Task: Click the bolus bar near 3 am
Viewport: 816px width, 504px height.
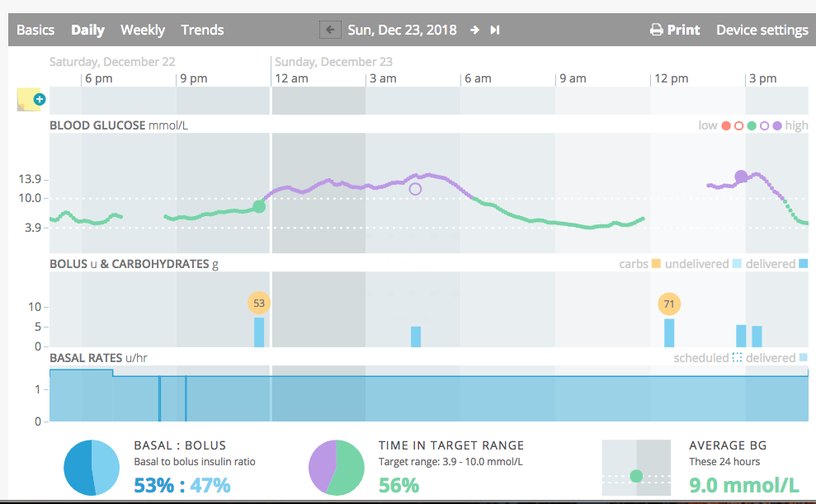Action: (416, 337)
